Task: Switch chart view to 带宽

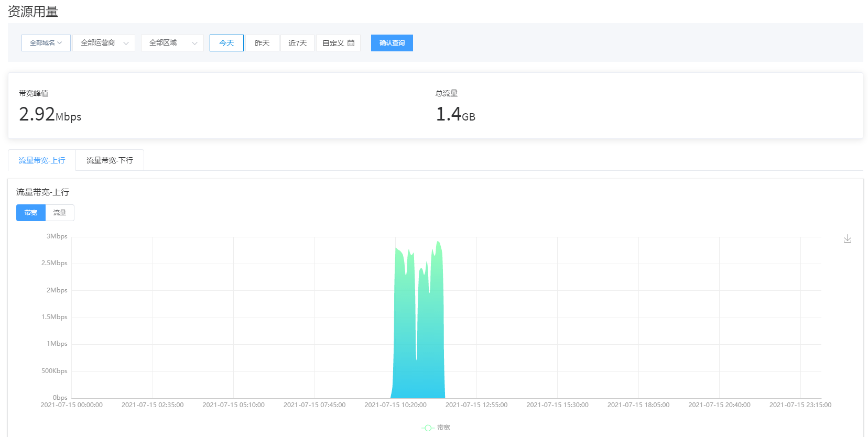Action: (31, 213)
